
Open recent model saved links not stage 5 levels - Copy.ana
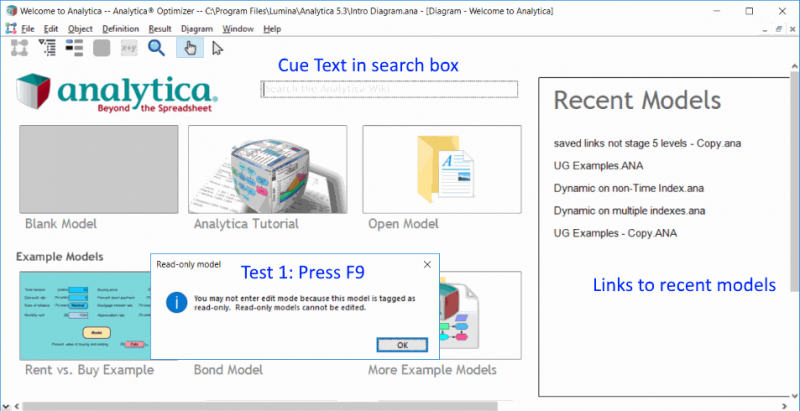(647, 143)
